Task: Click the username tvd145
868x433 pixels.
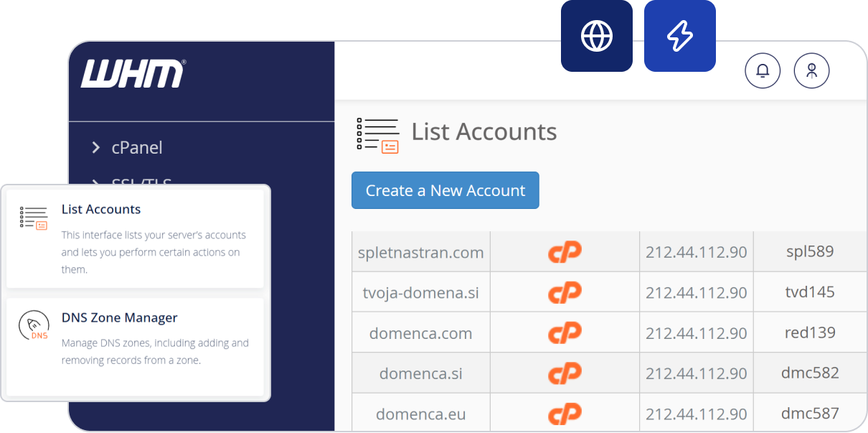Action: (810, 292)
